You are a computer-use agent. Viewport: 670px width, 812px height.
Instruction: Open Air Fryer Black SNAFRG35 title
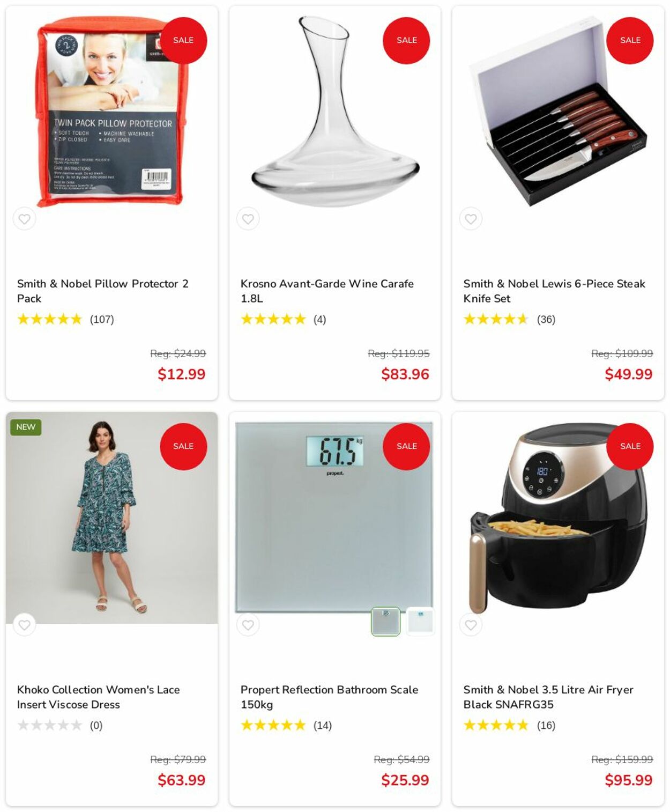point(548,697)
